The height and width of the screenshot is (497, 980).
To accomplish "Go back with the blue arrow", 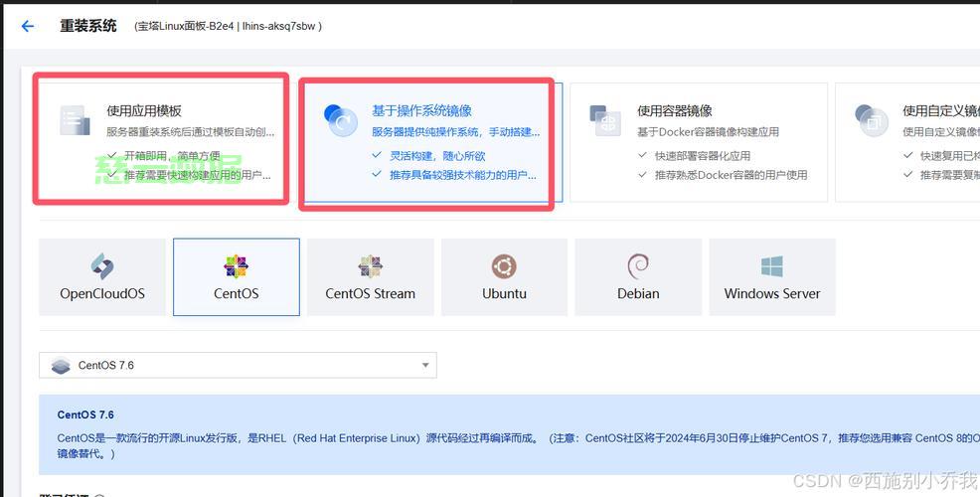I will pos(28,26).
